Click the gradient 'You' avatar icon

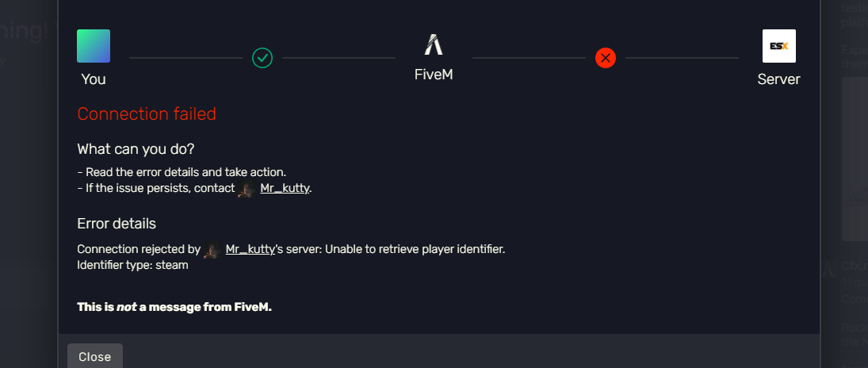click(x=94, y=46)
